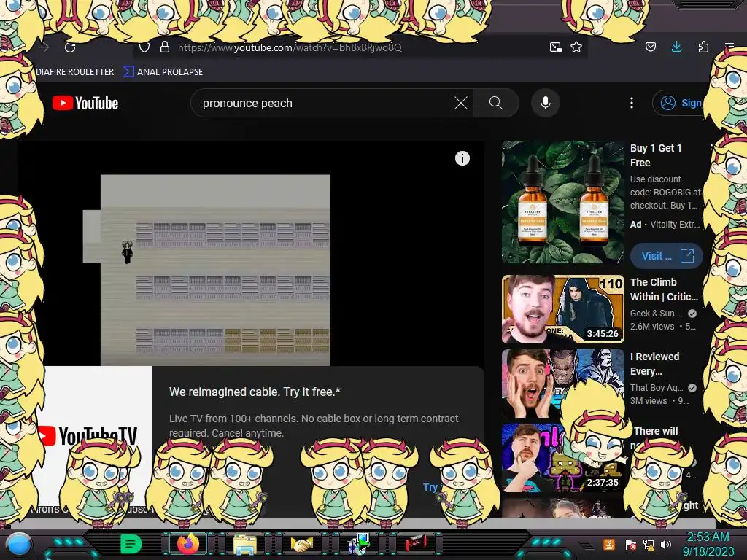747x560 pixels.
Task: Click 'Geek & Sun...' channel name
Action: (x=655, y=313)
